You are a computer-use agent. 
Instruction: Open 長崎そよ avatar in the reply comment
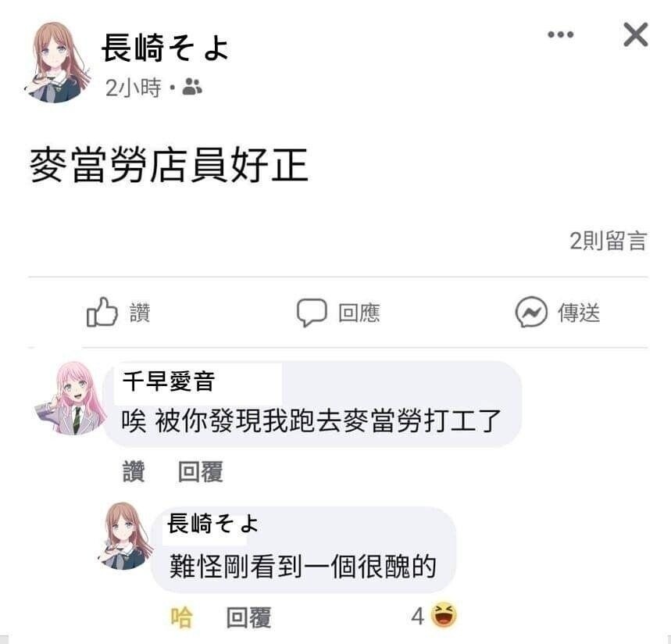tap(125, 536)
